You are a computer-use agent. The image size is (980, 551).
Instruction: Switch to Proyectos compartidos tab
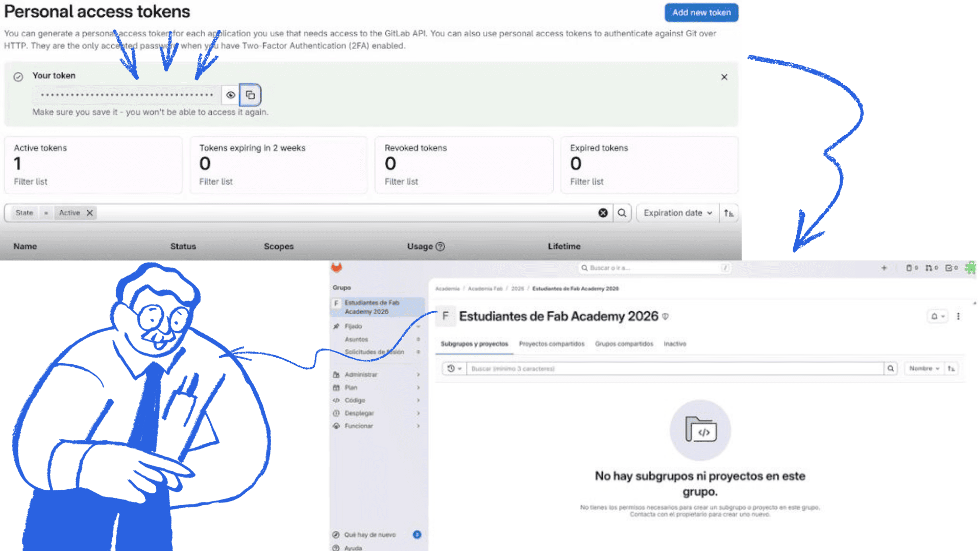551,344
